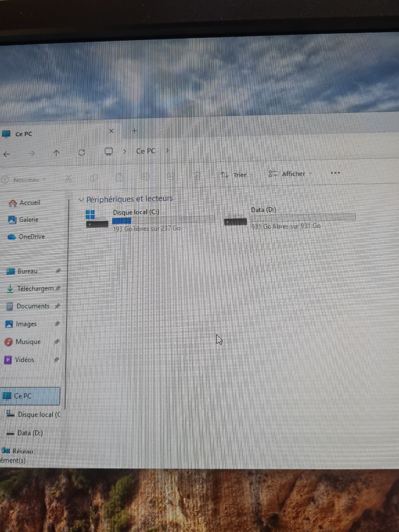Image resolution: width=399 pixels, height=532 pixels.
Task: Click the Paste clipboard icon
Action: (119, 177)
